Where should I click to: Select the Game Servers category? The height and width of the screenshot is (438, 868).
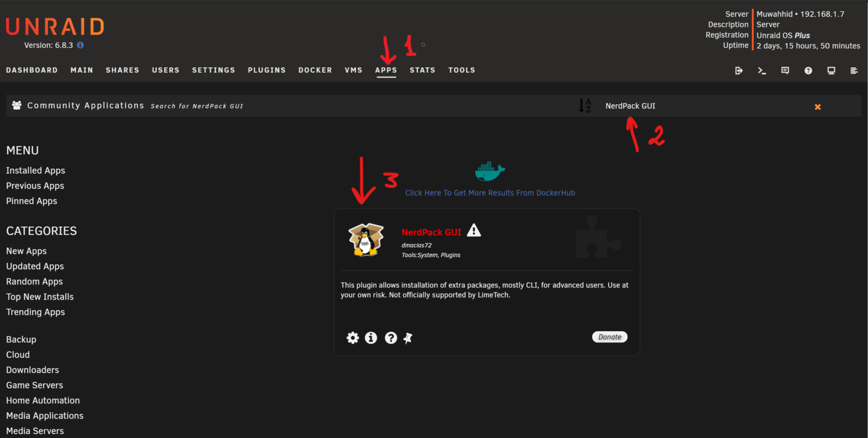(35, 385)
